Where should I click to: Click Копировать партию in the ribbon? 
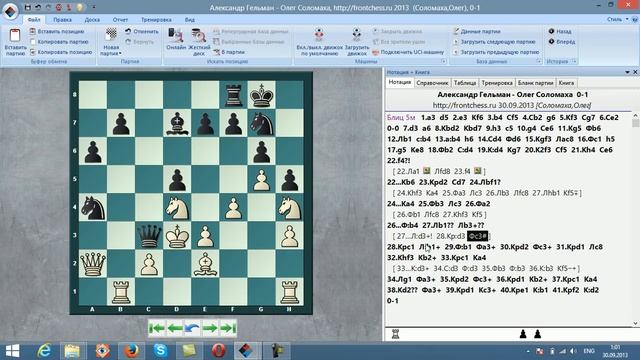[59, 42]
